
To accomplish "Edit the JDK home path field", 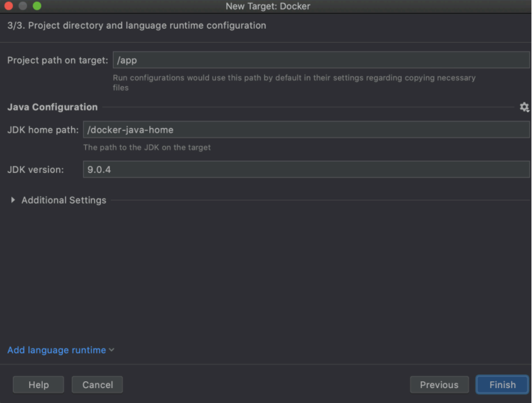I will (306, 130).
